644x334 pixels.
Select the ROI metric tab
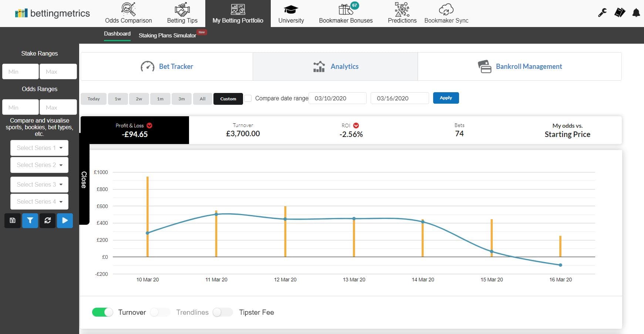click(351, 130)
